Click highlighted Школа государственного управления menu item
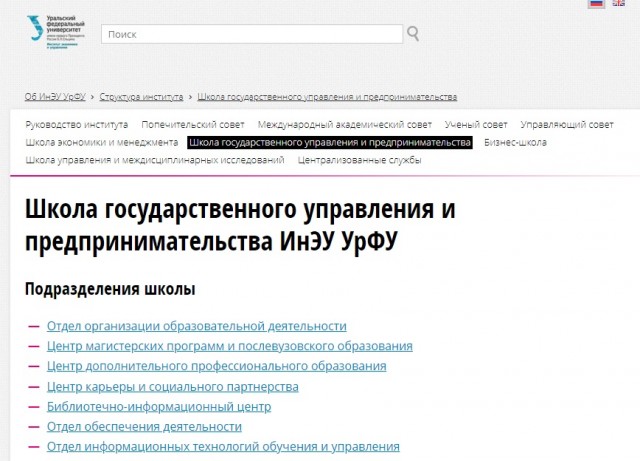The width and height of the screenshot is (640, 461). 330,143
